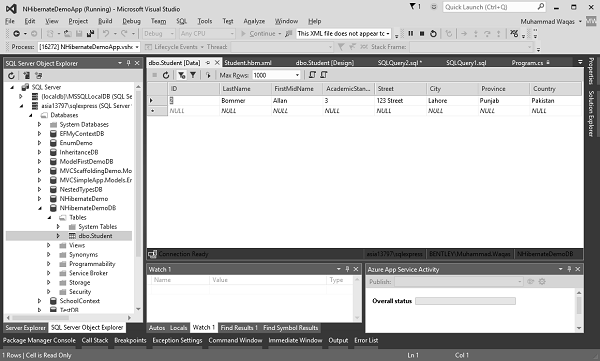
Task: Click the Step Into arrow icon
Action: pos(476,34)
